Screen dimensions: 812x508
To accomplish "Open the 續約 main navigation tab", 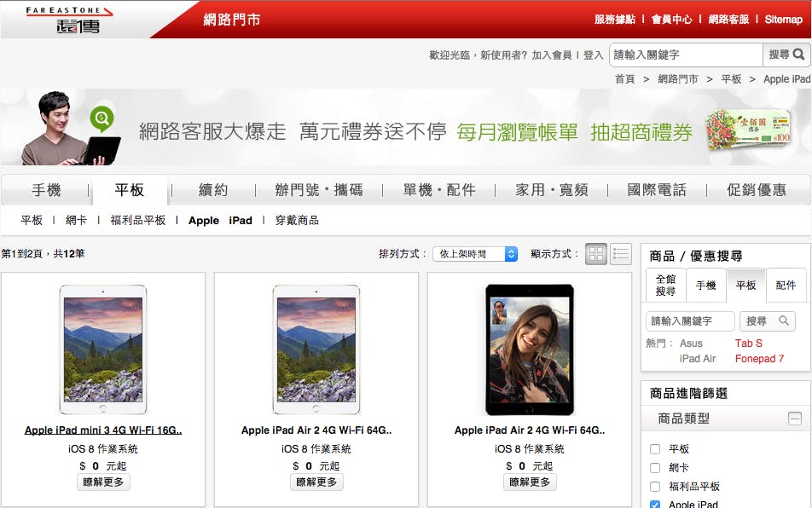I will point(213,190).
